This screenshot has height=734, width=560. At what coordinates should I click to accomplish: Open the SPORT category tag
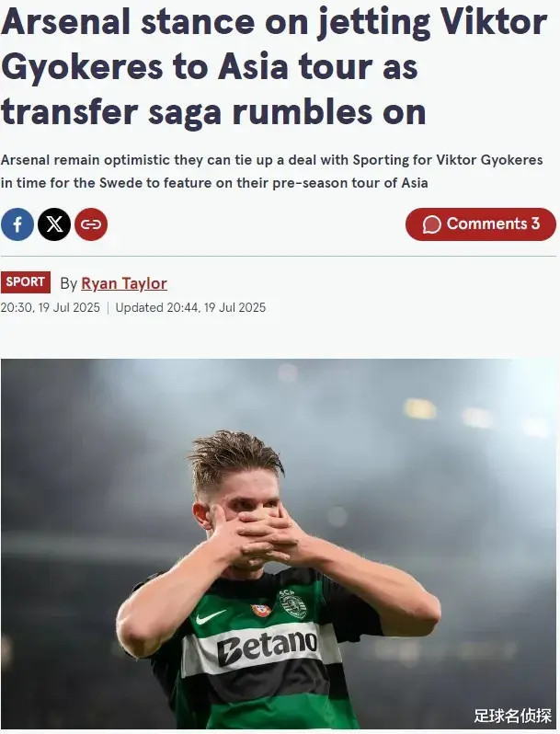click(x=26, y=281)
